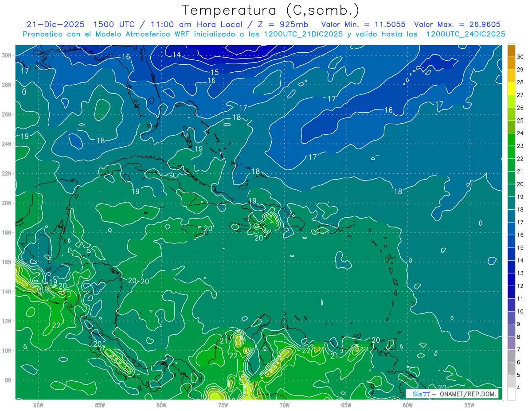Click the '14N' latitude axis label
Screen dimensions: 532x411
[8, 292]
